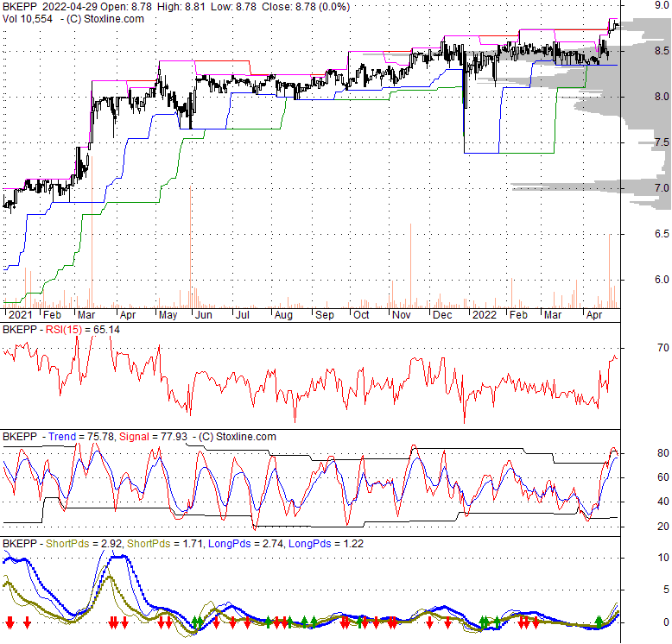The image size is (672, 644).
Task: Click the red 'Signal' legend label
Action: tap(134, 437)
